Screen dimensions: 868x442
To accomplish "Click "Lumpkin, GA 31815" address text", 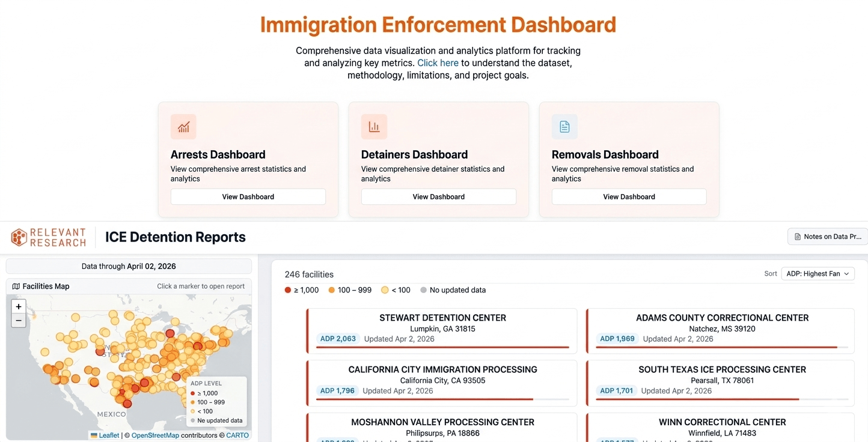I will (x=443, y=329).
